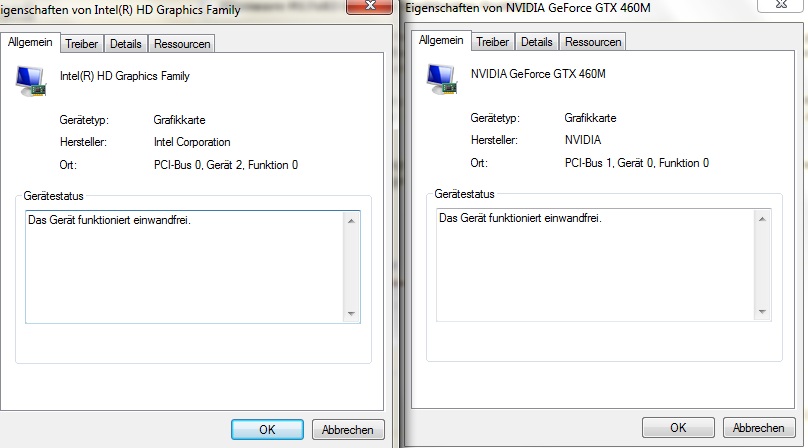Screen dimensions: 808x448
Task: Open Treiber tab in Intel properties window
Action: (81, 44)
